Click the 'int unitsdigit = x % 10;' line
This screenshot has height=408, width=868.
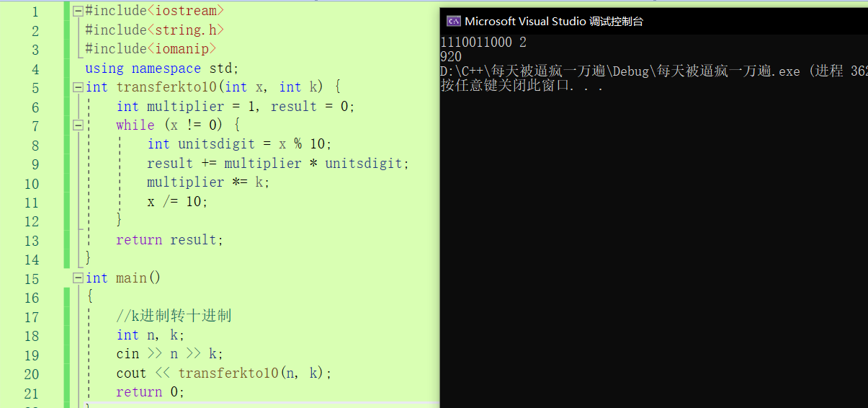240,144
